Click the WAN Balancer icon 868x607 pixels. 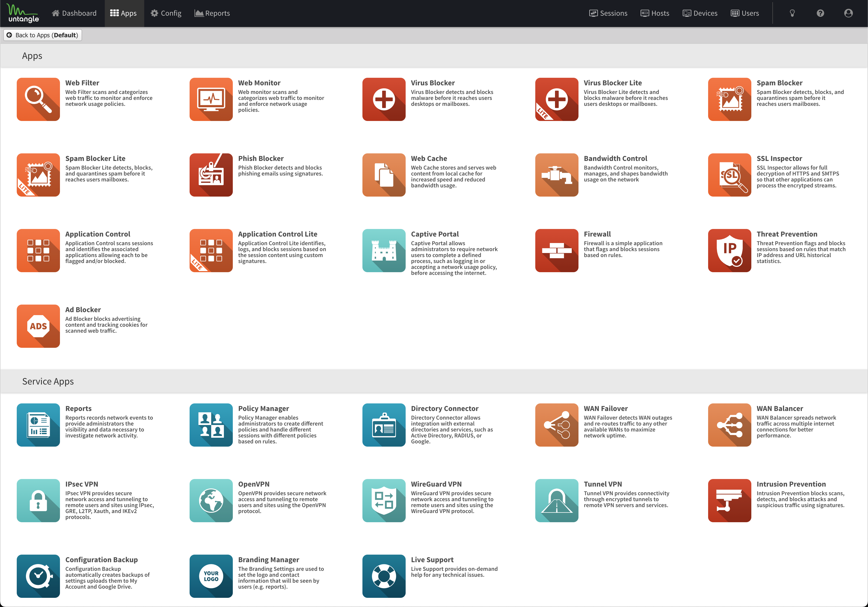[729, 425]
